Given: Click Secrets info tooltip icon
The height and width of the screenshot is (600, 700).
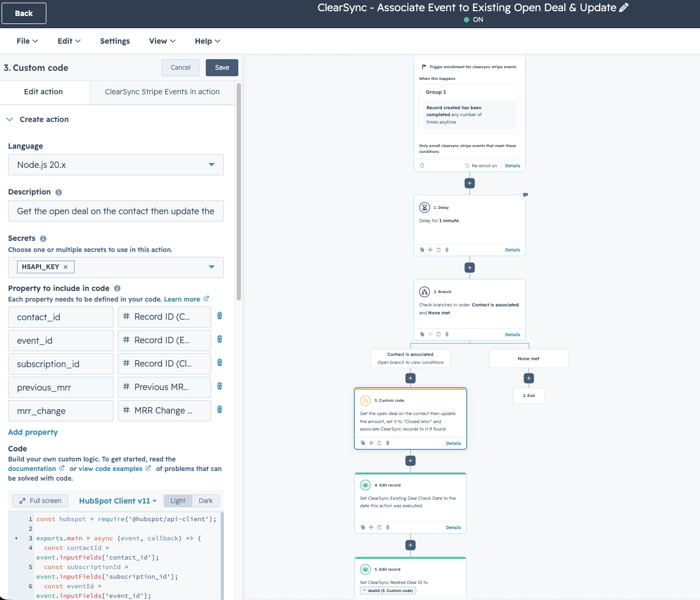Looking at the screenshot, I should coord(43,239).
